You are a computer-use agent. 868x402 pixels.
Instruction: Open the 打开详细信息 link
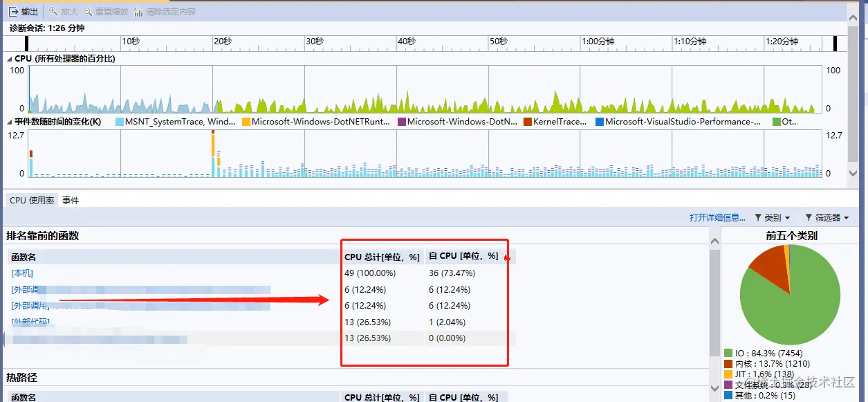click(x=717, y=217)
